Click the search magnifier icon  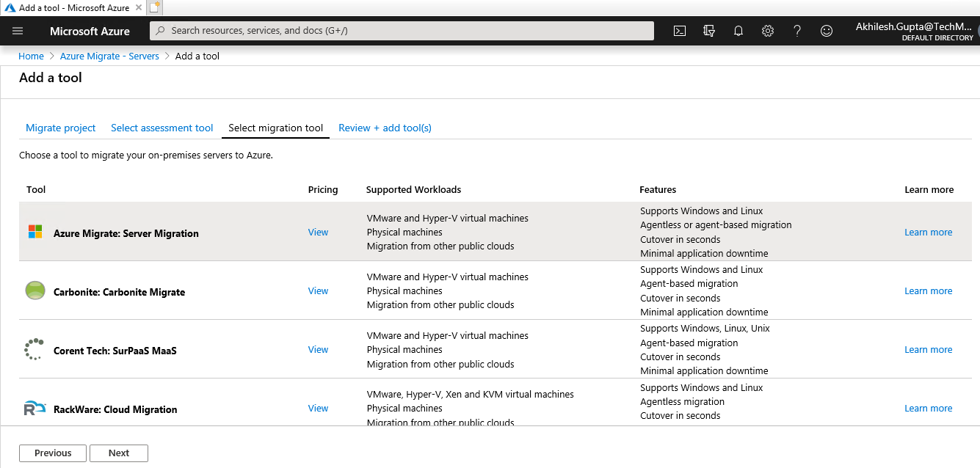pos(160,31)
